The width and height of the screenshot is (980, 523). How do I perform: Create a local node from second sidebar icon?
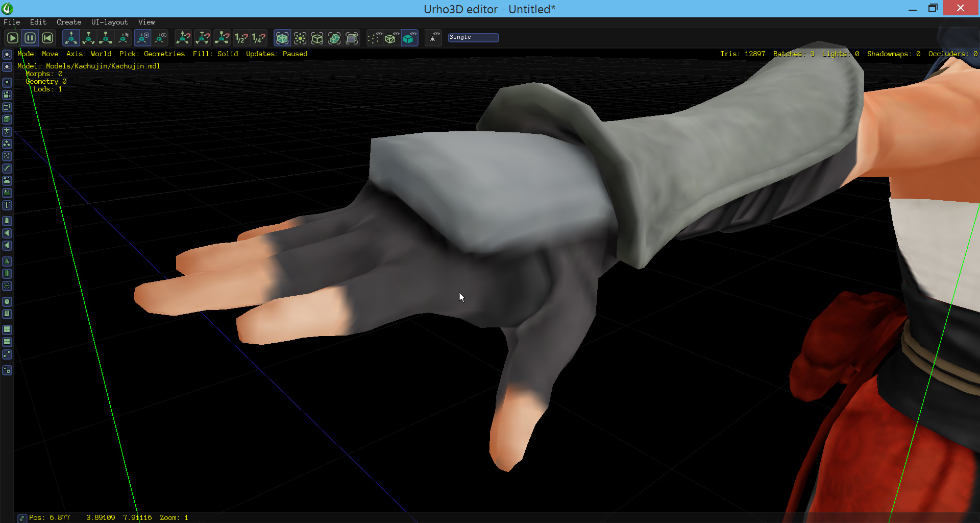point(7,67)
